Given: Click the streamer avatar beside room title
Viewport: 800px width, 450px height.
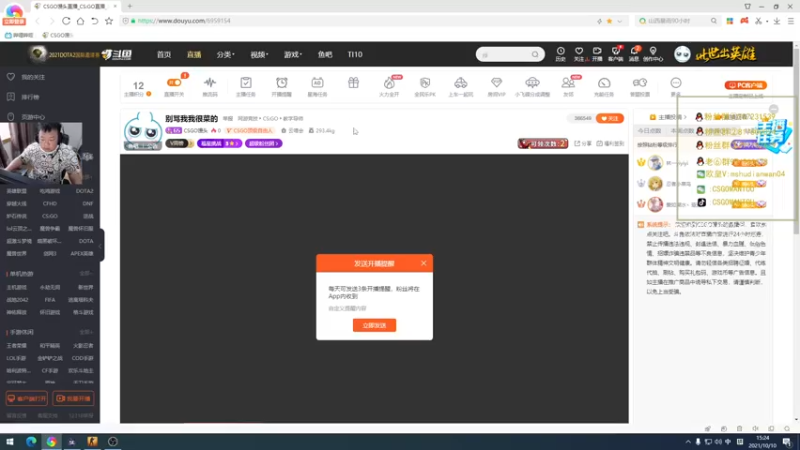Looking at the screenshot, I should (143, 131).
